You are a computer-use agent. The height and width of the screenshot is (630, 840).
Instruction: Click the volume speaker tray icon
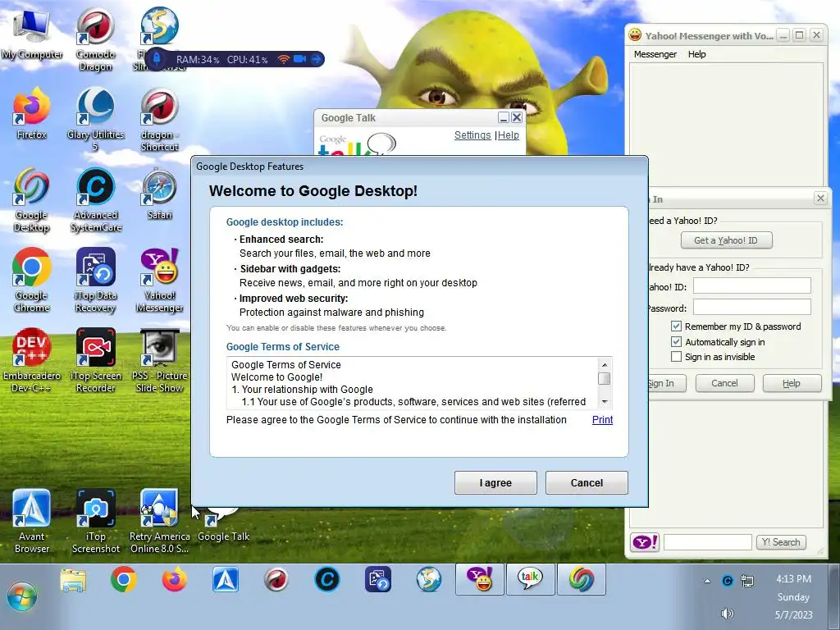pos(727,614)
